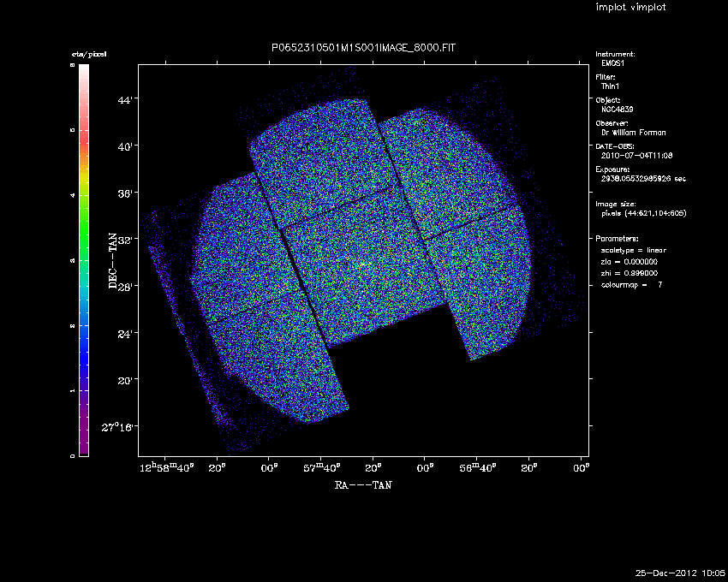Click the 32' declination tick label

click(x=125, y=240)
